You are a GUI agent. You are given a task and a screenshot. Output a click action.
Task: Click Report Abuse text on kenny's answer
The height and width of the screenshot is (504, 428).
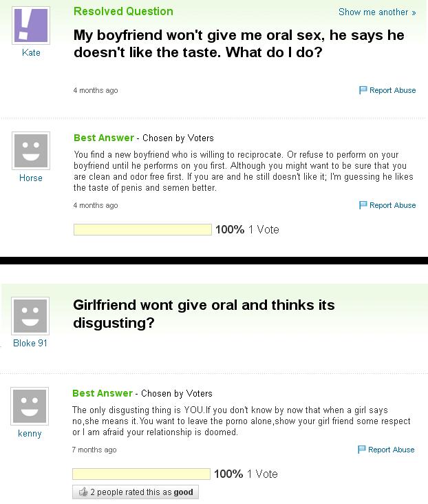pos(392,450)
